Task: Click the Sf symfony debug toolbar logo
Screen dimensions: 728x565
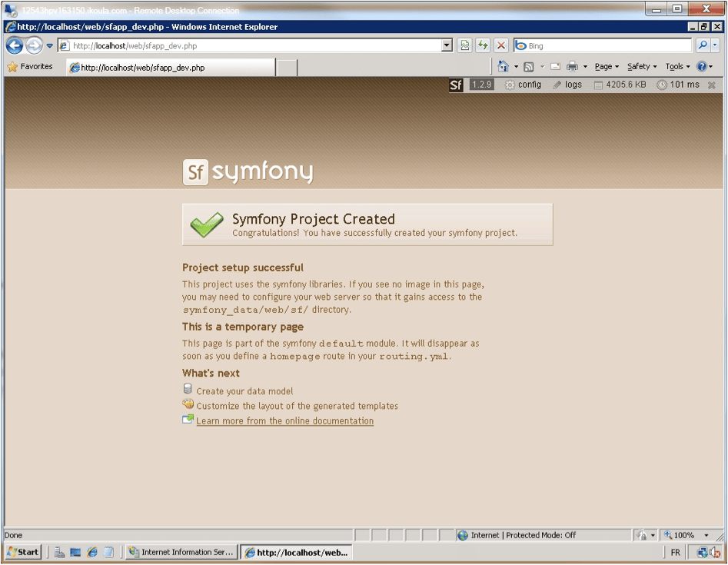Action: [456, 85]
